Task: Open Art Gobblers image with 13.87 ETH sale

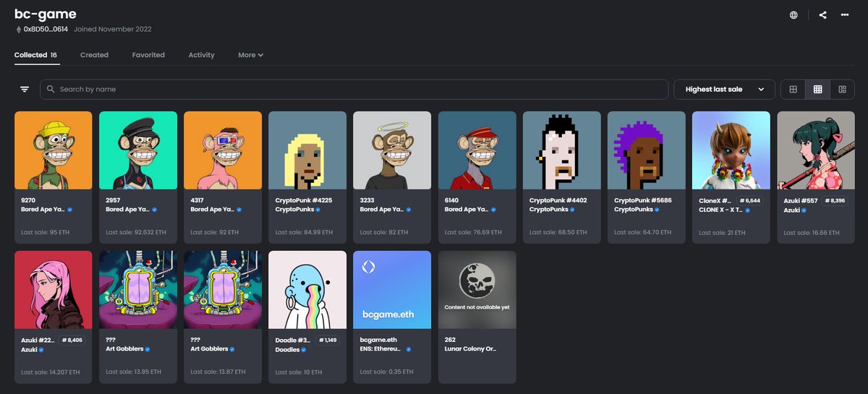Action: point(223,290)
